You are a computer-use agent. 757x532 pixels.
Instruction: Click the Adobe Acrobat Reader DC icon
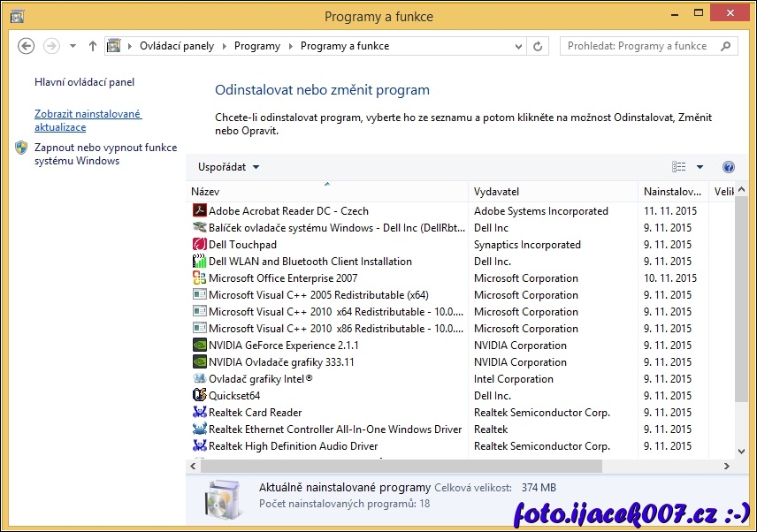point(199,211)
